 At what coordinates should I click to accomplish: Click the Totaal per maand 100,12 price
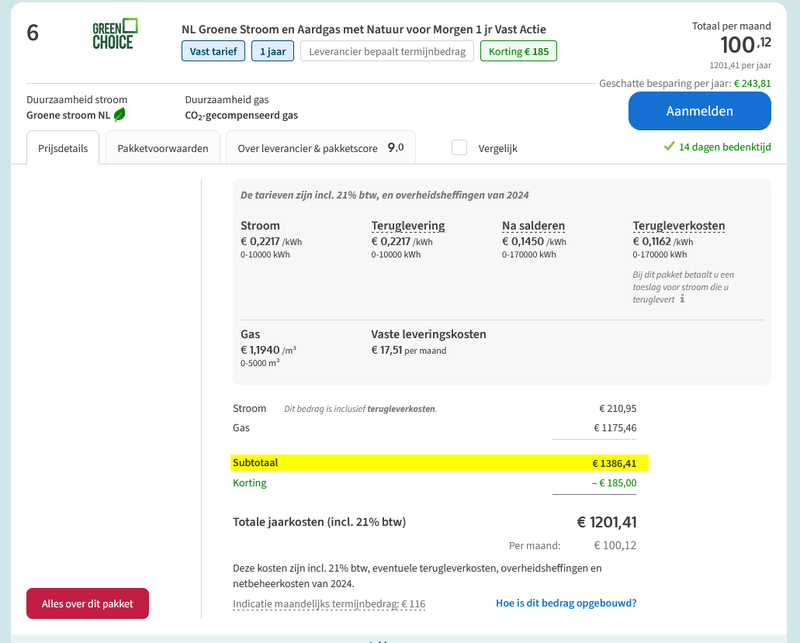[745, 44]
